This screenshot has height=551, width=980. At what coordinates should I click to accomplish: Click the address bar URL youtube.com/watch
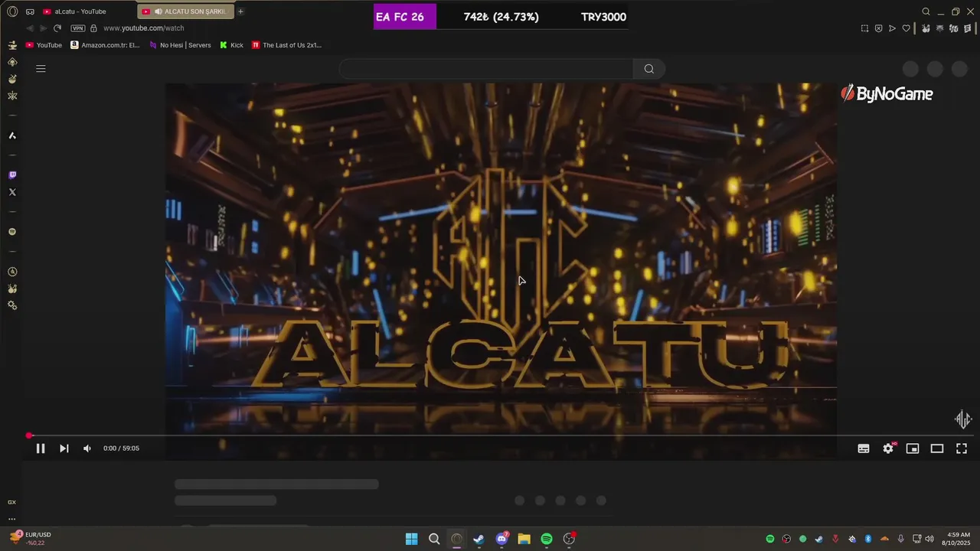point(144,28)
